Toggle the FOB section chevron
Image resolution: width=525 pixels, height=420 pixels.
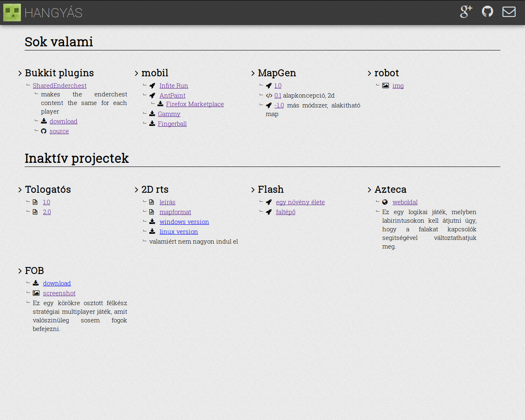pos(20,271)
